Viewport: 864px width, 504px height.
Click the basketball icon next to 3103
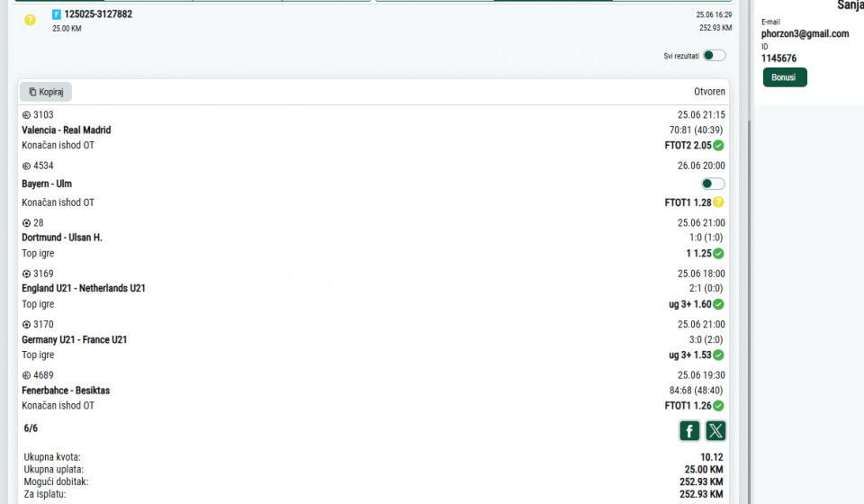[x=26, y=115]
